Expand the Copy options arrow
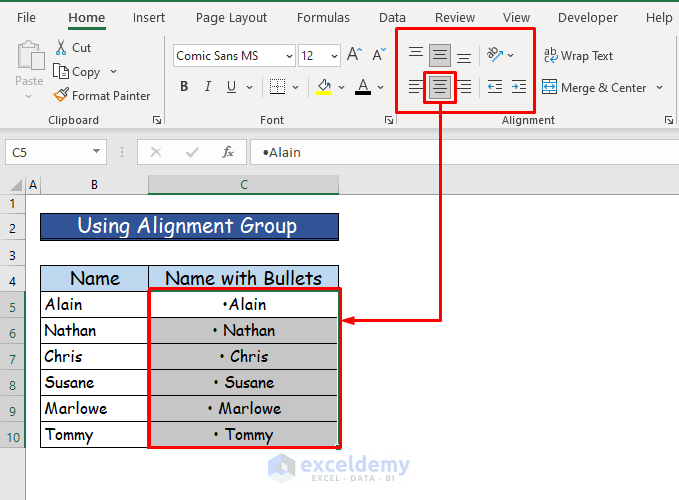679x500 pixels. pyautogui.click(x=113, y=71)
